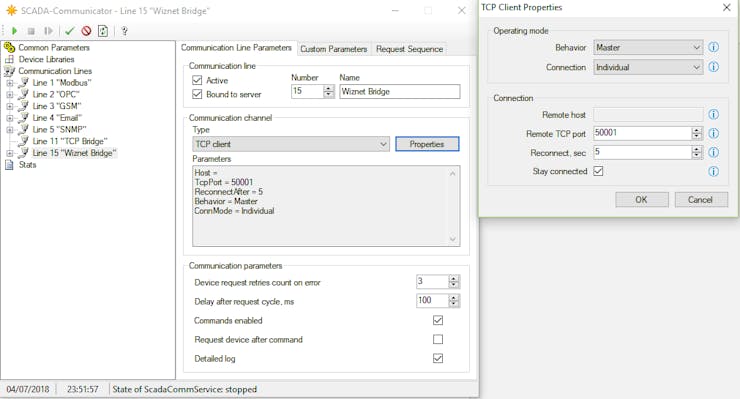The width and height of the screenshot is (740, 399).
Task: Toggle the Bound to server checkbox
Action: (197, 94)
